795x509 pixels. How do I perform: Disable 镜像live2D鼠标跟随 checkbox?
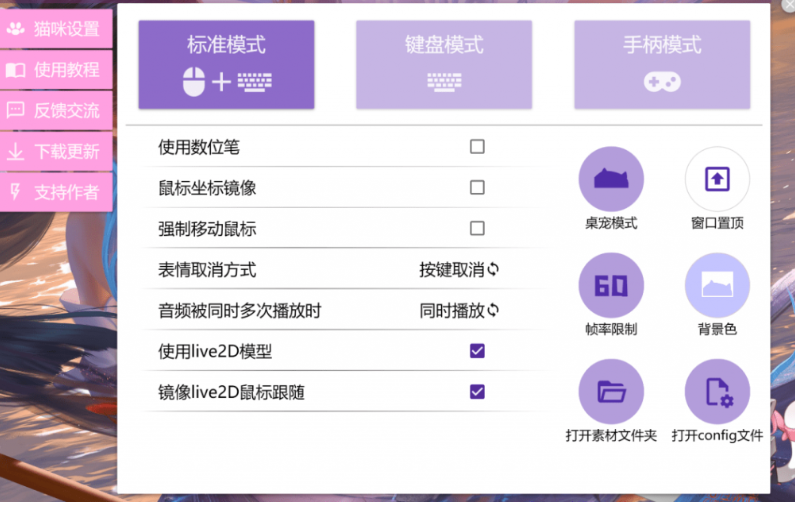(477, 392)
